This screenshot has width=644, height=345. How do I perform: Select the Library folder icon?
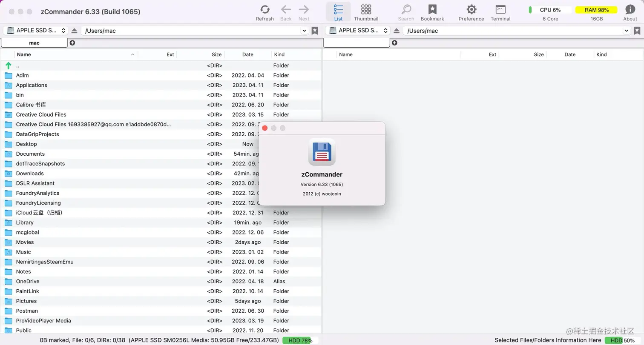point(9,222)
